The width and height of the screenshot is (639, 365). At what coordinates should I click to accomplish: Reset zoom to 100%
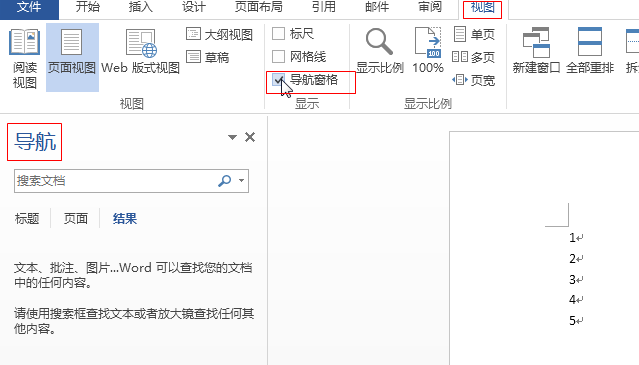[427, 51]
